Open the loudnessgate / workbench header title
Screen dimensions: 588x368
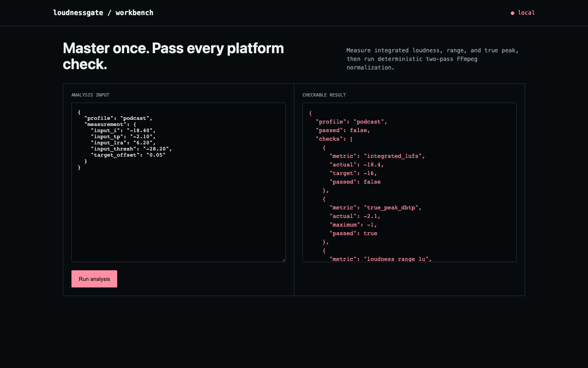point(103,13)
